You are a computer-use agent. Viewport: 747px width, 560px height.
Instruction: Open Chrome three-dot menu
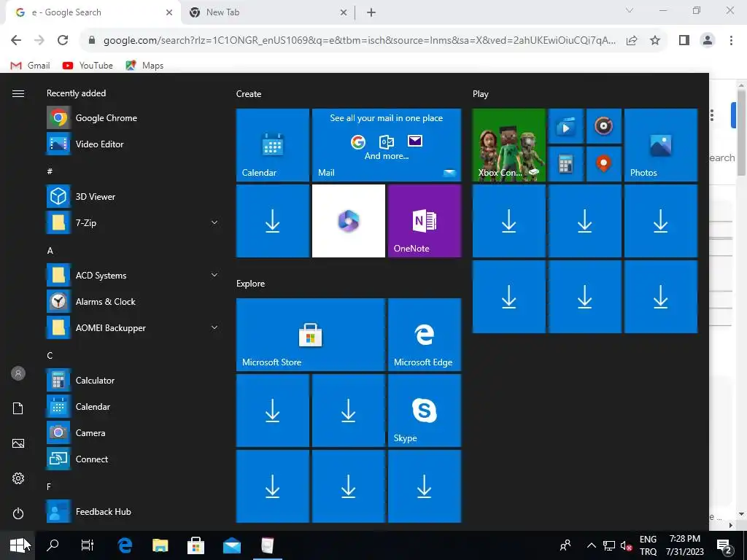(x=731, y=40)
